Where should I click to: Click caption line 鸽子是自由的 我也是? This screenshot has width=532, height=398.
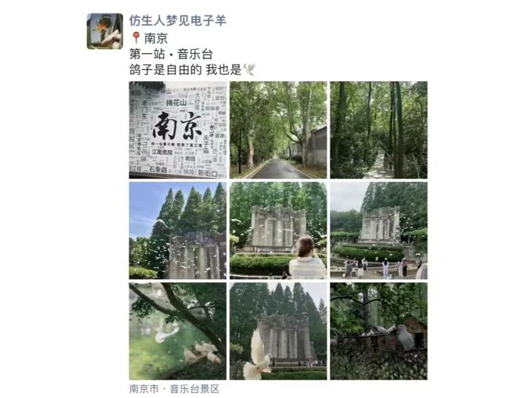point(186,69)
